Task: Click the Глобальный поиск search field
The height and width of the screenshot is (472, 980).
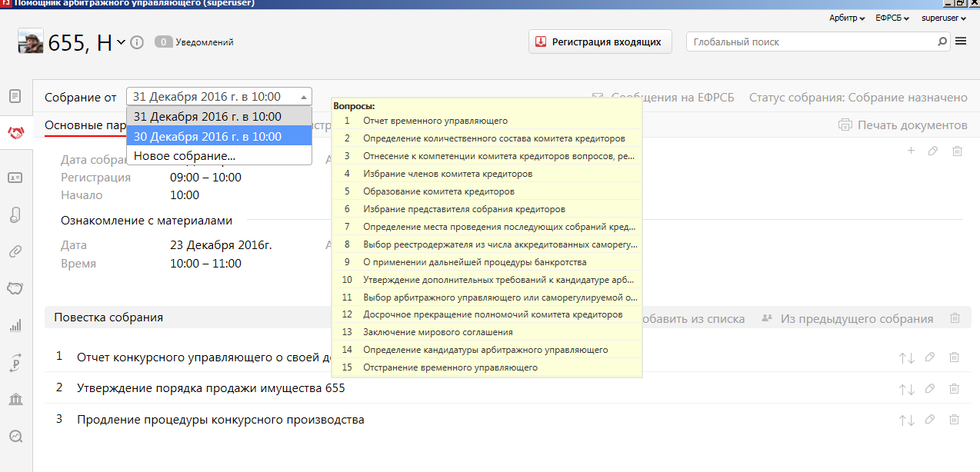Action: click(812, 42)
